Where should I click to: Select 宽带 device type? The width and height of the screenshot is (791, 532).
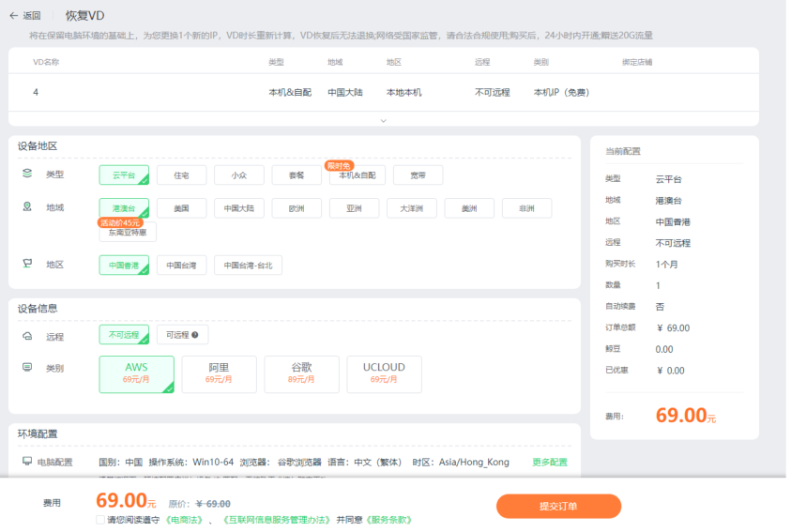418,175
